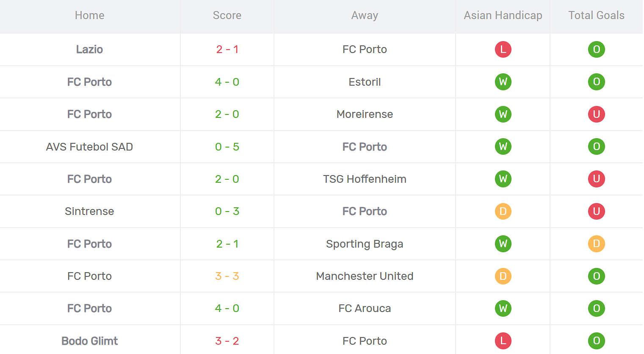Open the Manchester United team link
Image resolution: width=644 pixels, height=354 pixels.
365,276
